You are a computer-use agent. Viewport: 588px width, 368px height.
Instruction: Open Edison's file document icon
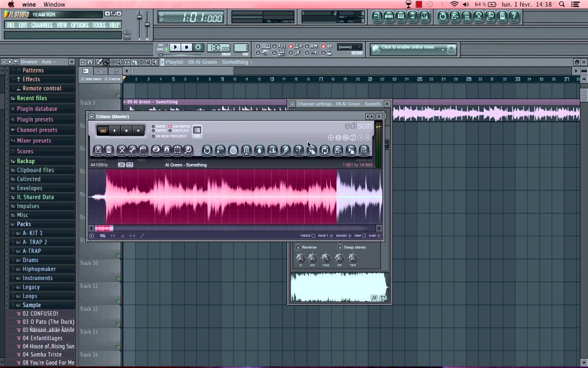[109, 150]
